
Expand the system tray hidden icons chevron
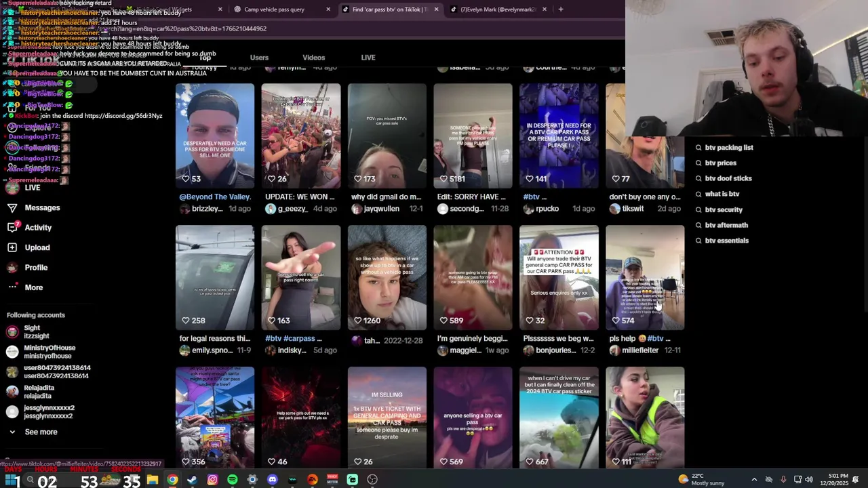(x=754, y=480)
